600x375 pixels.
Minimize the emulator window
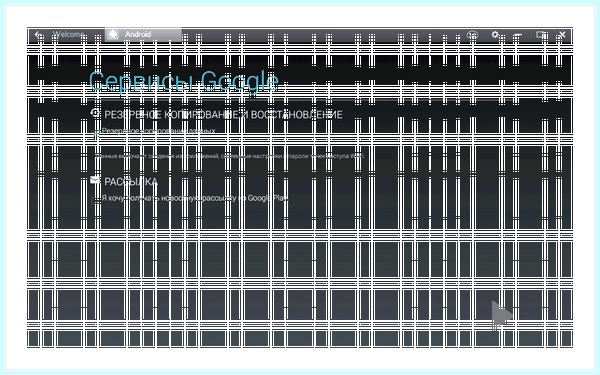[518, 35]
